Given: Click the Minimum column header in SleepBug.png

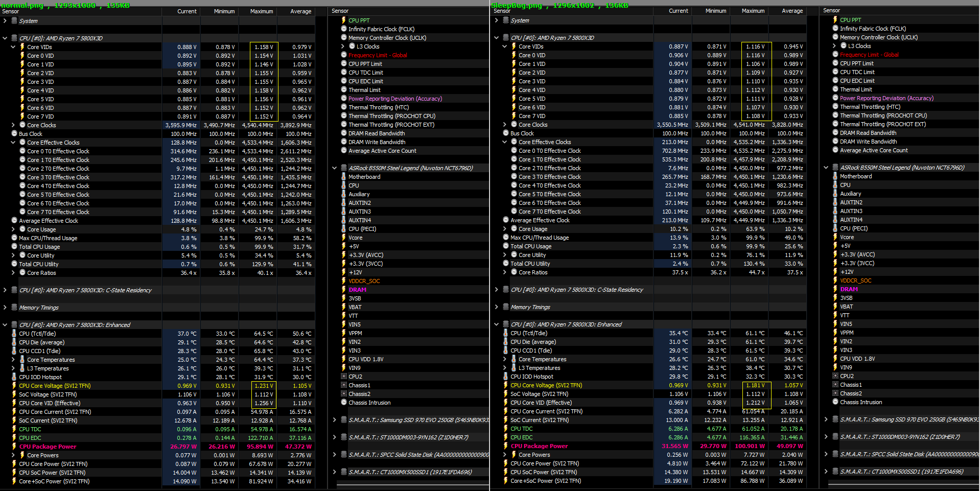Looking at the screenshot, I should point(716,11).
